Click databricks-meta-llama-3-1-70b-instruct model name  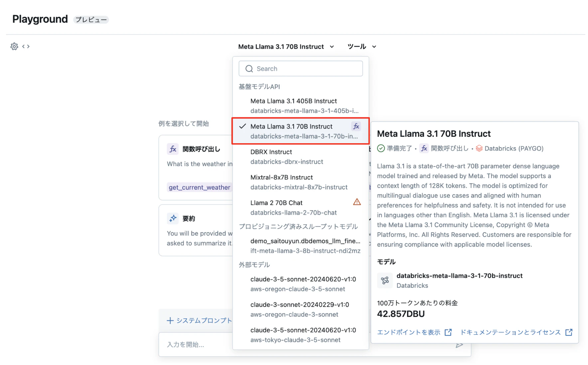pyautogui.click(x=459, y=276)
